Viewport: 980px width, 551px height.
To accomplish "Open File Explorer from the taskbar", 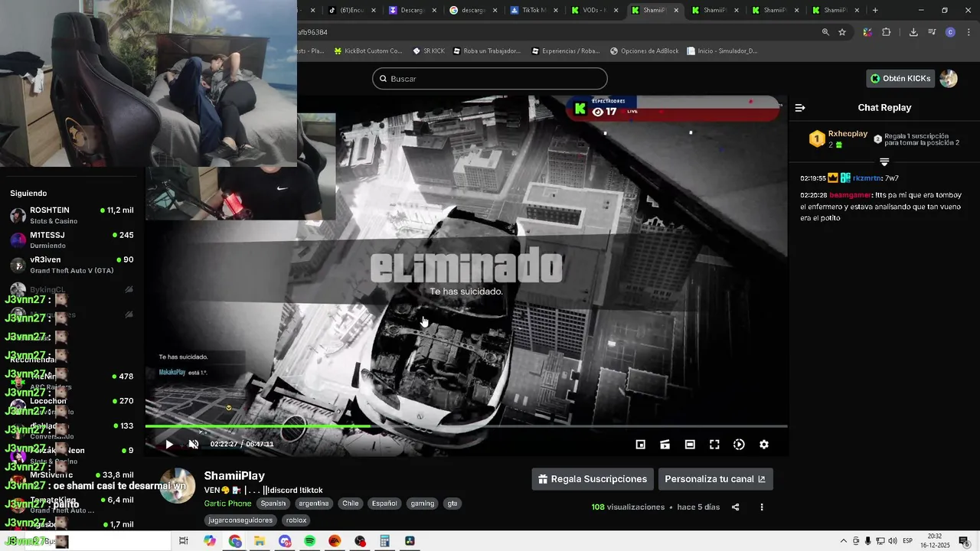I will tap(260, 541).
